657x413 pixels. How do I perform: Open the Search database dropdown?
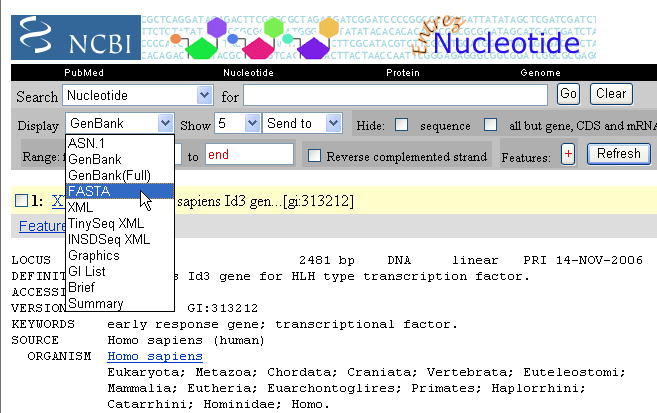[137, 96]
